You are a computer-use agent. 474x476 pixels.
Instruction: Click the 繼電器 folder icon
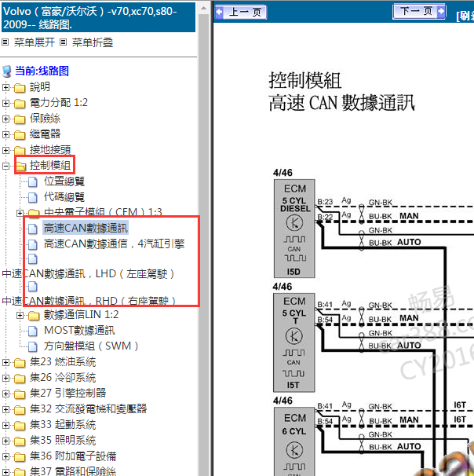(x=20, y=135)
